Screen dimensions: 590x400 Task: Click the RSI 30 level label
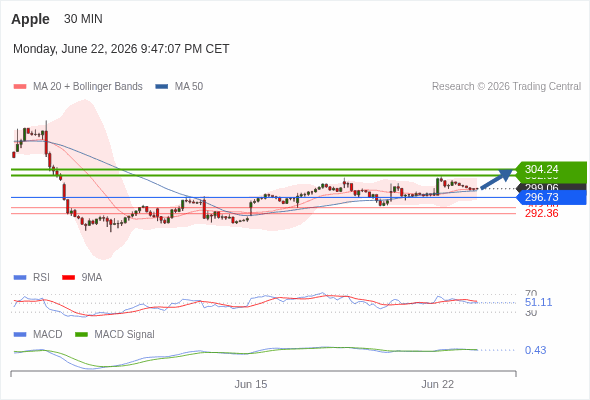coord(531,312)
